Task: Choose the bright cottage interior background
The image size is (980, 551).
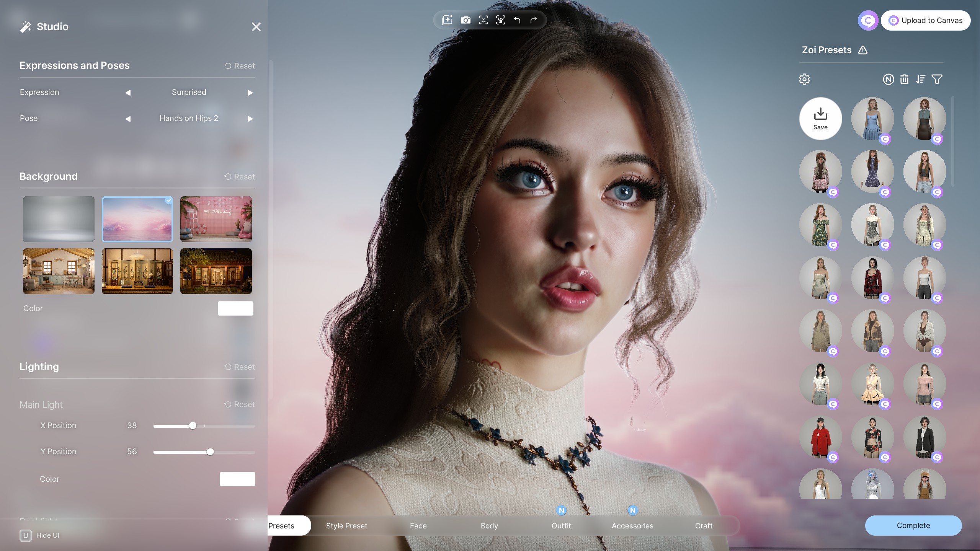Action: click(x=59, y=271)
